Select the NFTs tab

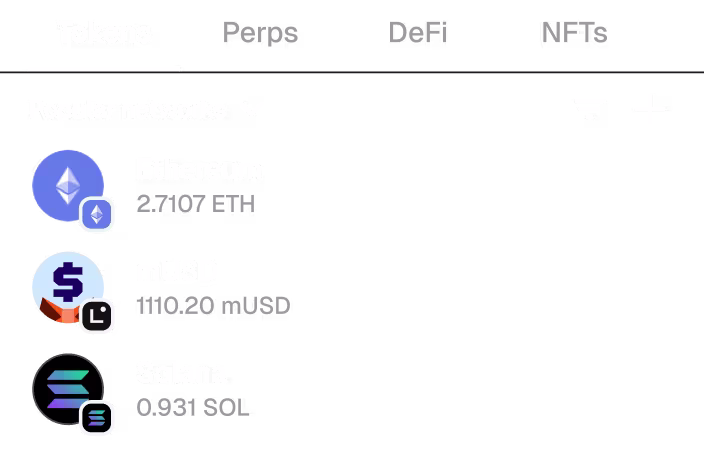coord(575,33)
